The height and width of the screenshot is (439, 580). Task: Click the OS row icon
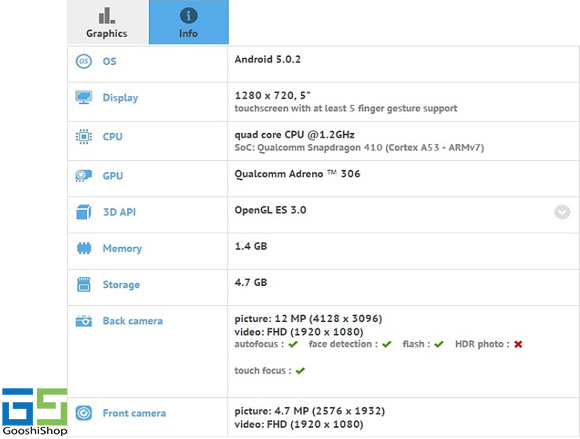[84, 61]
